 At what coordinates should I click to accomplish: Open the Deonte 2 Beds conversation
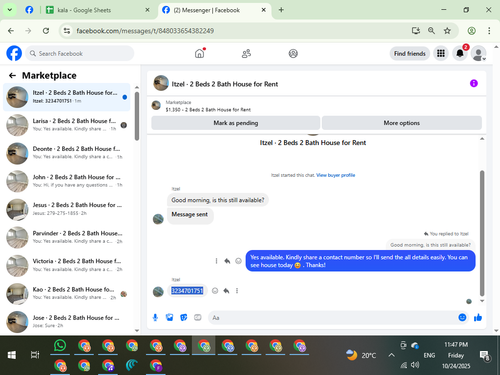tap(67, 153)
